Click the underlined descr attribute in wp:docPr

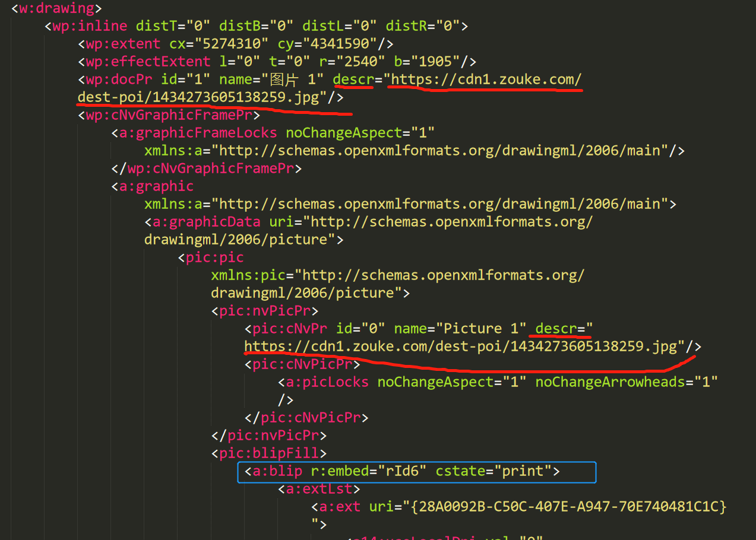353,79
